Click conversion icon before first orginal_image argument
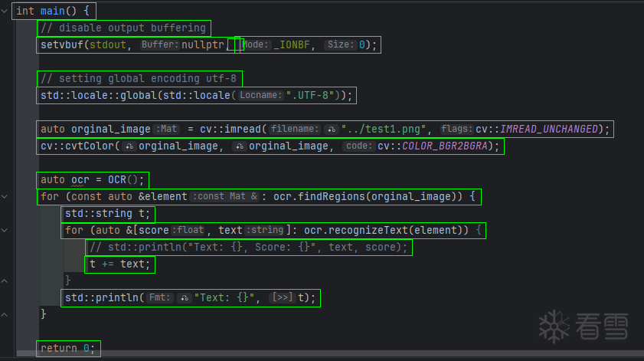 [x=129, y=146]
